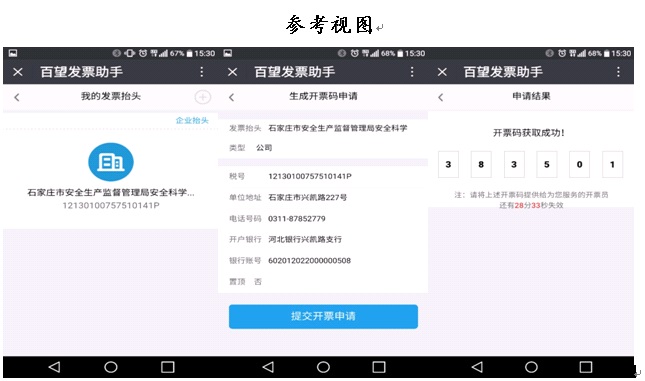Image resolution: width=645 pixels, height=381 pixels.
Task: Tap Android back triangle on middle screen
Action: [268, 367]
